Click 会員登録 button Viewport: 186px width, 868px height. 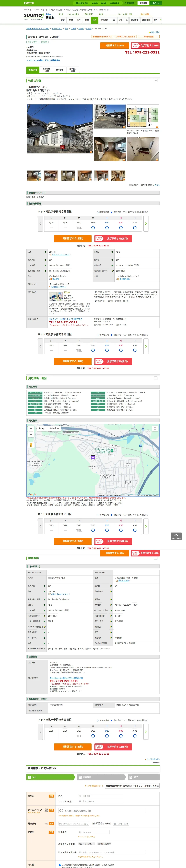click(x=143, y=3)
